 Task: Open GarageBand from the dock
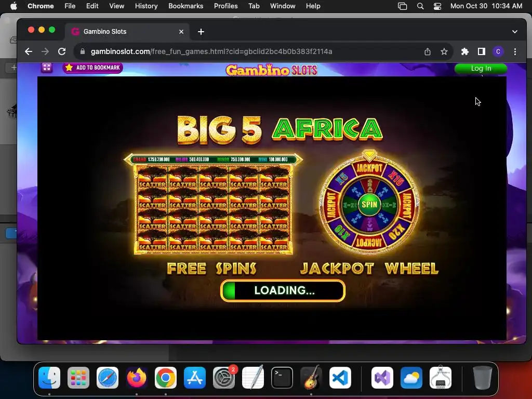[311, 378]
